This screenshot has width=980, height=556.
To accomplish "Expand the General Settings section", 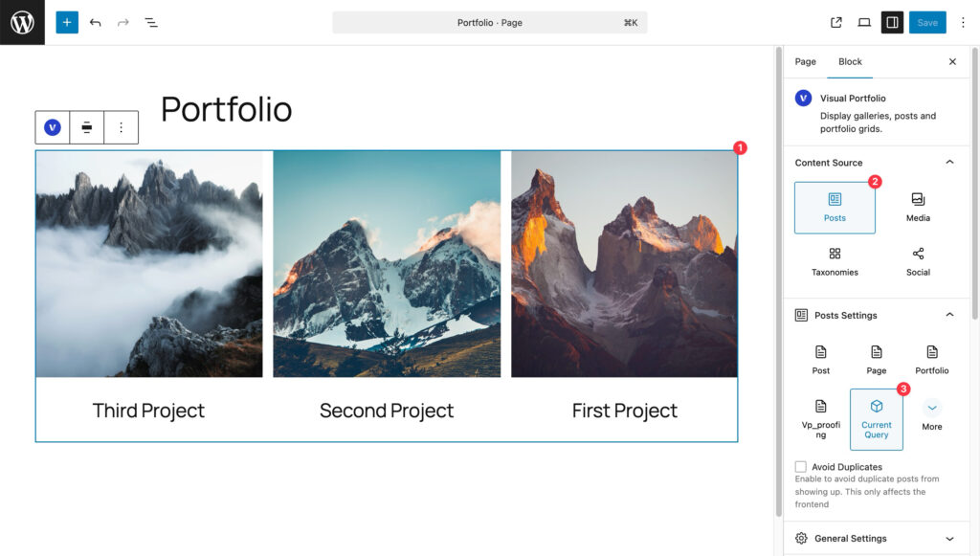I will click(x=949, y=539).
